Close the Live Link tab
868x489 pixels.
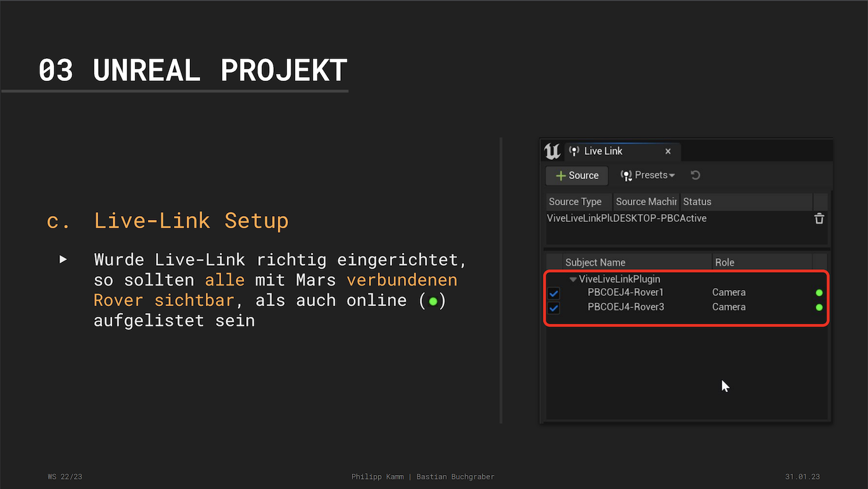coord(668,152)
